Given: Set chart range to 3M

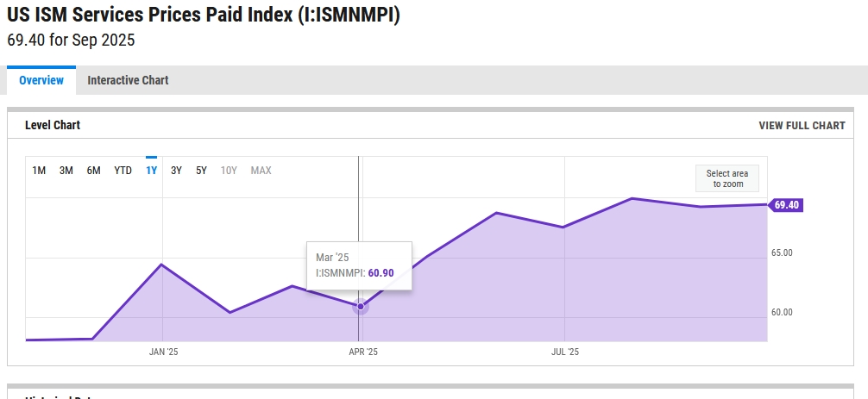Looking at the screenshot, I should point(66,171).
